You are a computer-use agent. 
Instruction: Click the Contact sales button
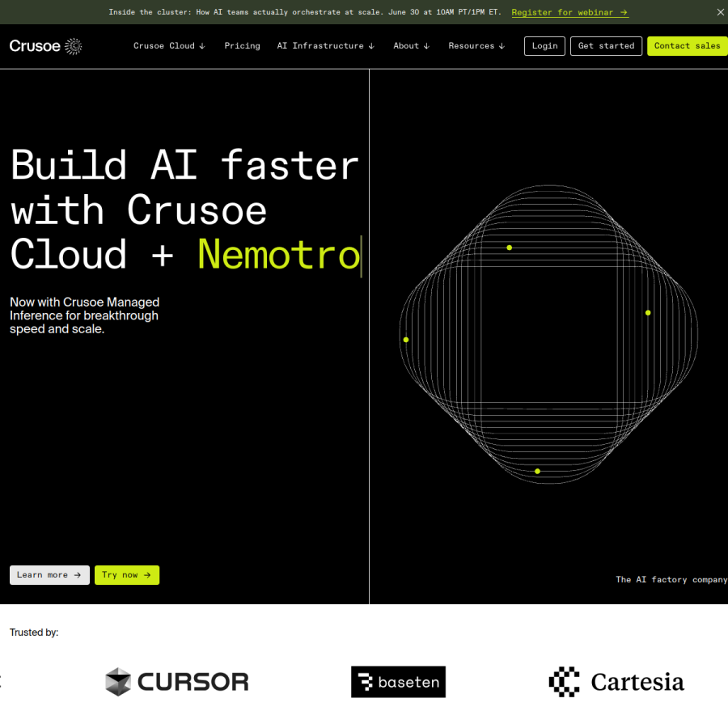click(687, 46)
